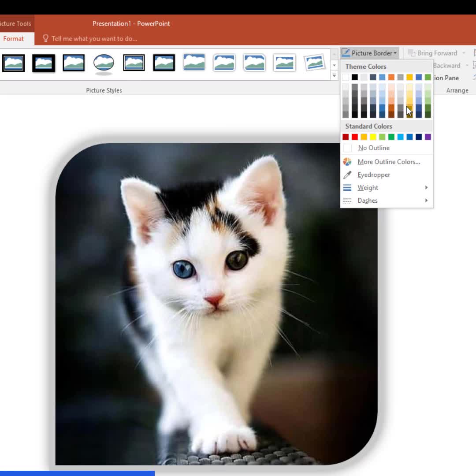Image resolution: width=476 pixels, height=476 pixels.
Task: Apply the oval picture style with shadow
Action: (x=104, y=63)
